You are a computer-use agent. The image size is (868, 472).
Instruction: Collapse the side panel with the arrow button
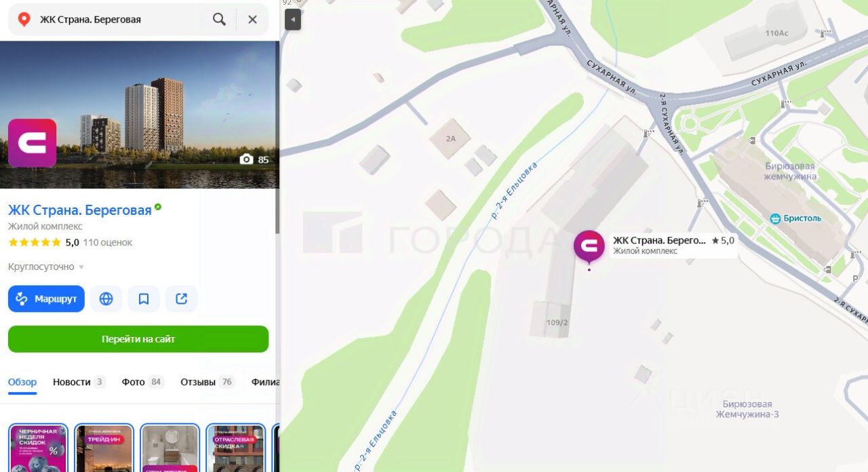click(293, 20)
